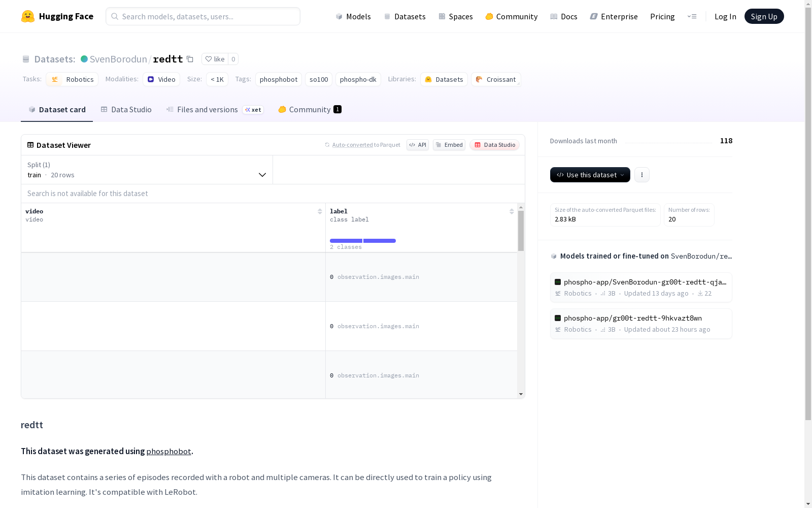Screen dimensions: 812x508
Task: Click the Downloads last month chart line
Action: point(668,142)
